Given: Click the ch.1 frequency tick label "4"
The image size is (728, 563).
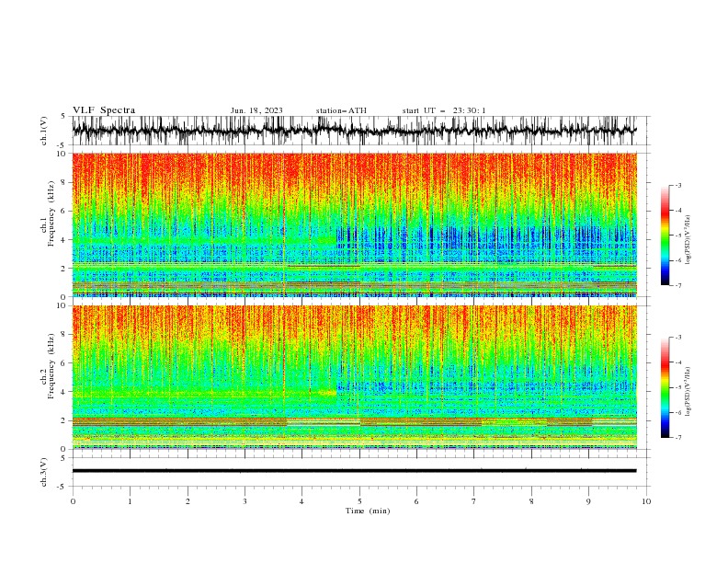Looking at the screenshot, I should pyautogui.click(x=63, y=240).
